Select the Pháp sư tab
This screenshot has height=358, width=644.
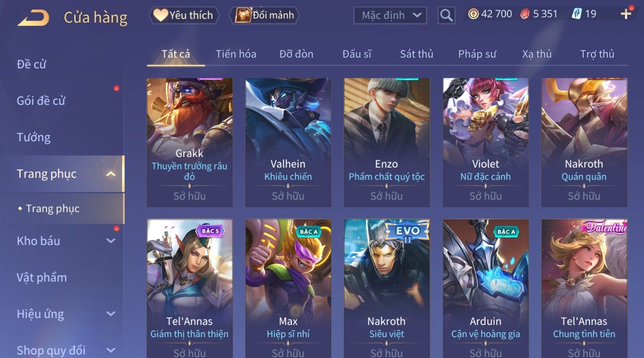[477, 54]
